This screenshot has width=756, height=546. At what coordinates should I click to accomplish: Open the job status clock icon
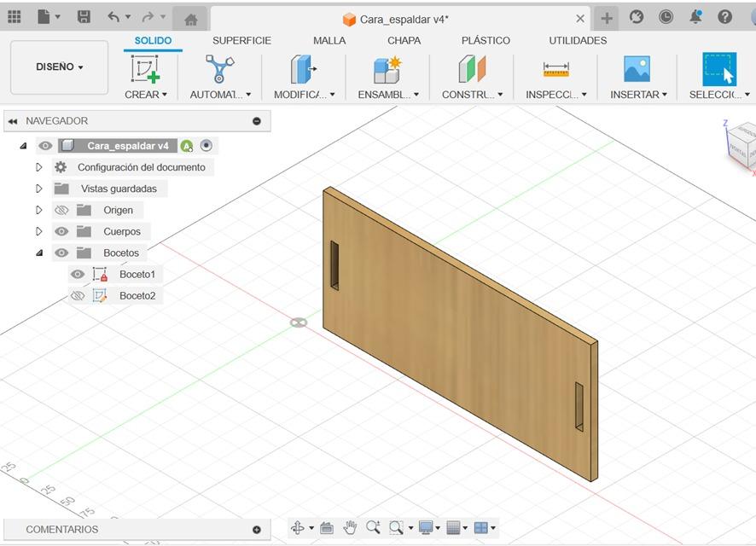[x=666, y=17]
